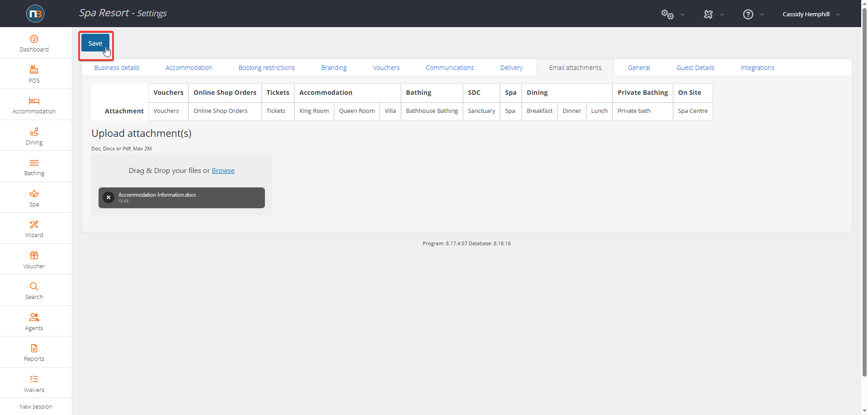The width and height of the screenshot is (868, 415).
Task: Remove the Accommodation Information.docx attachment
Action: (108, 197)
